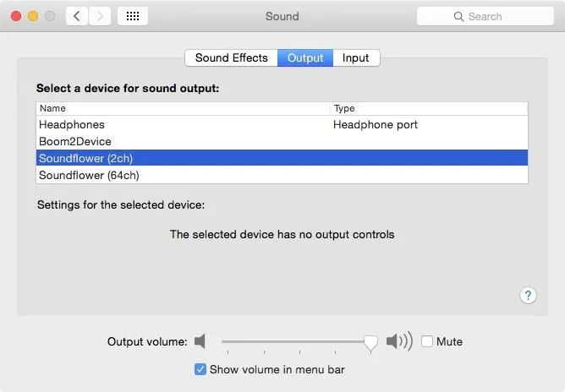Click the Search field

pos(485,17)
